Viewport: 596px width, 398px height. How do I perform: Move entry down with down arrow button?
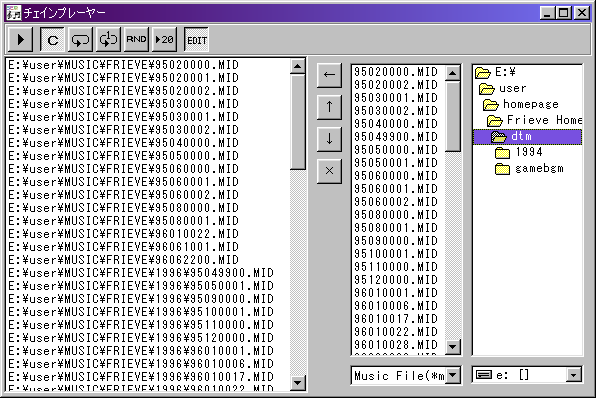pos(329,139)
